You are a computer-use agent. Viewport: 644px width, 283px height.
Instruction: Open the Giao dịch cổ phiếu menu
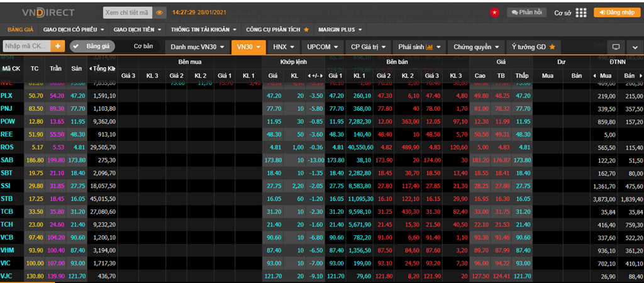74,29
